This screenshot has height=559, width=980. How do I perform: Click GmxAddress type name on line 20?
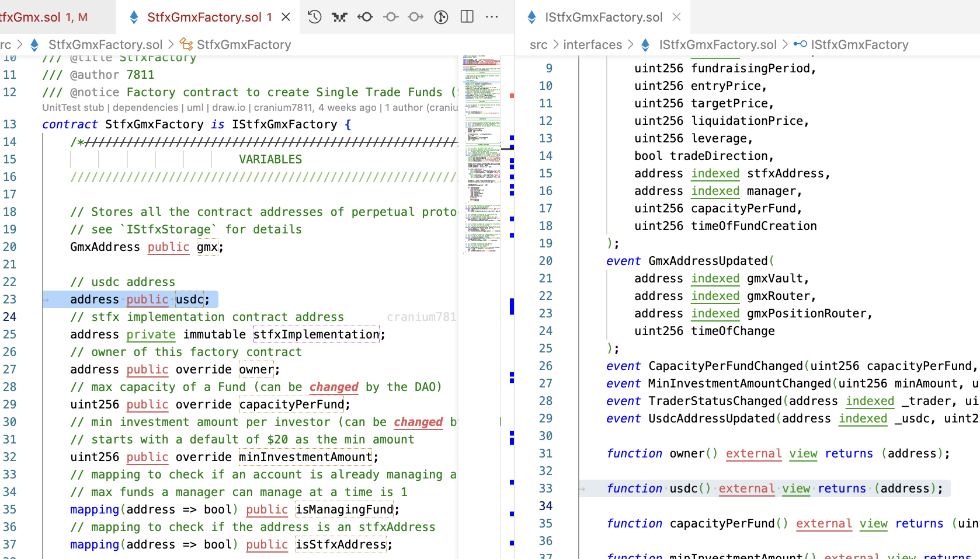click(x=105, y=247)
